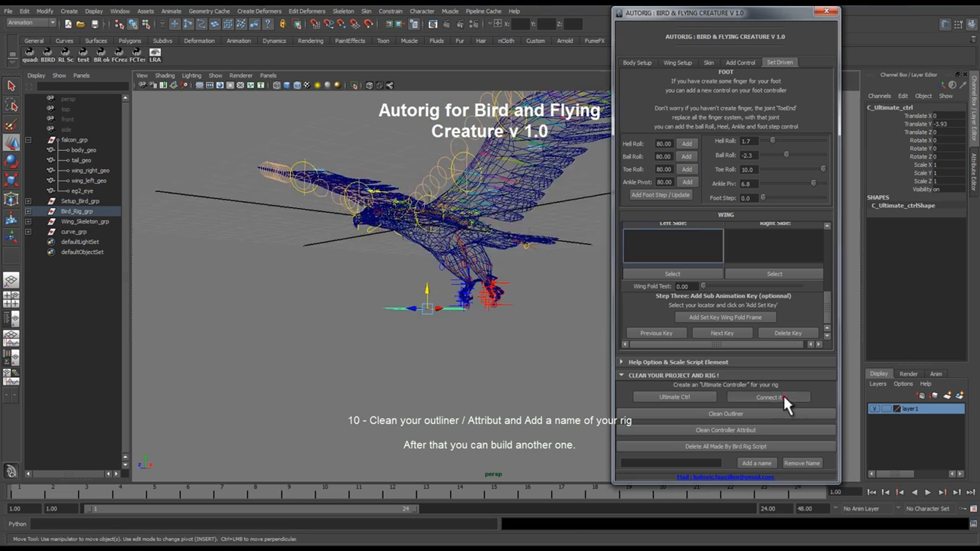Select the Scale tool in the toolbox

[x=11, y=180]
